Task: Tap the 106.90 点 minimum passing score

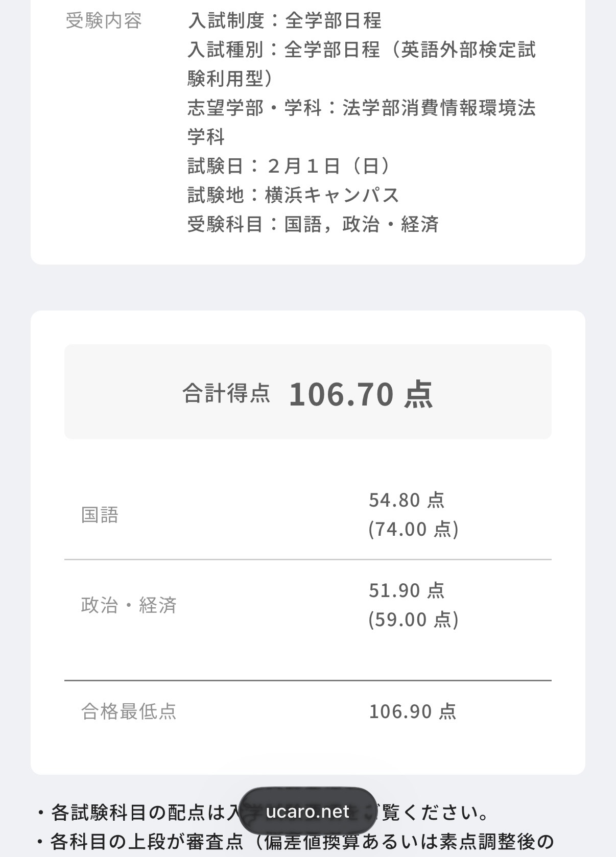Action: click(x=413, y=711)
